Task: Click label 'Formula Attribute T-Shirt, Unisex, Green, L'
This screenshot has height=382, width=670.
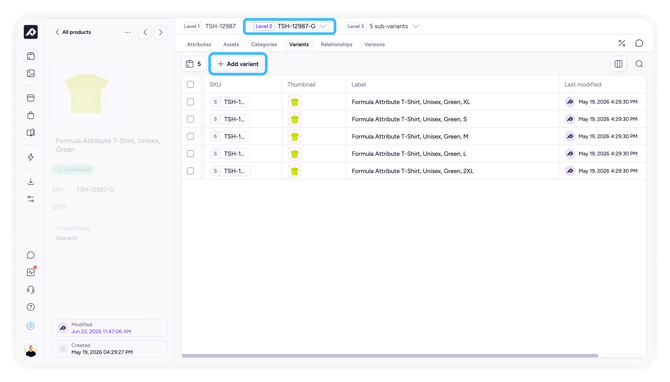Action: click(409, 154)
